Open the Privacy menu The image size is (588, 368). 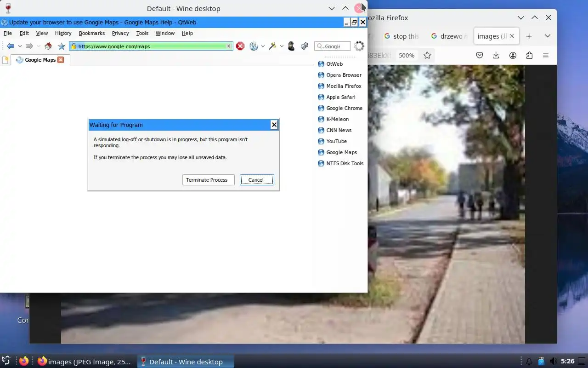click(120, 33)
